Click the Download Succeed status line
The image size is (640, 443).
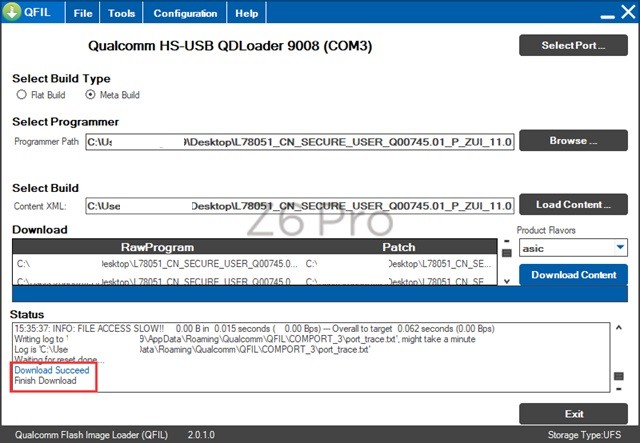52,370
